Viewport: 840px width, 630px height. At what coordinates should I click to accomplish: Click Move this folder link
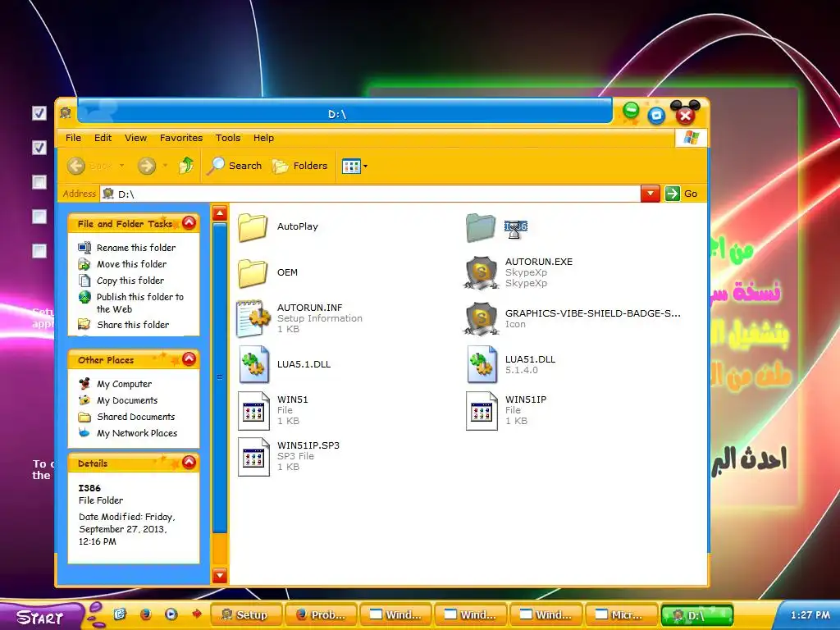[132, 264]
